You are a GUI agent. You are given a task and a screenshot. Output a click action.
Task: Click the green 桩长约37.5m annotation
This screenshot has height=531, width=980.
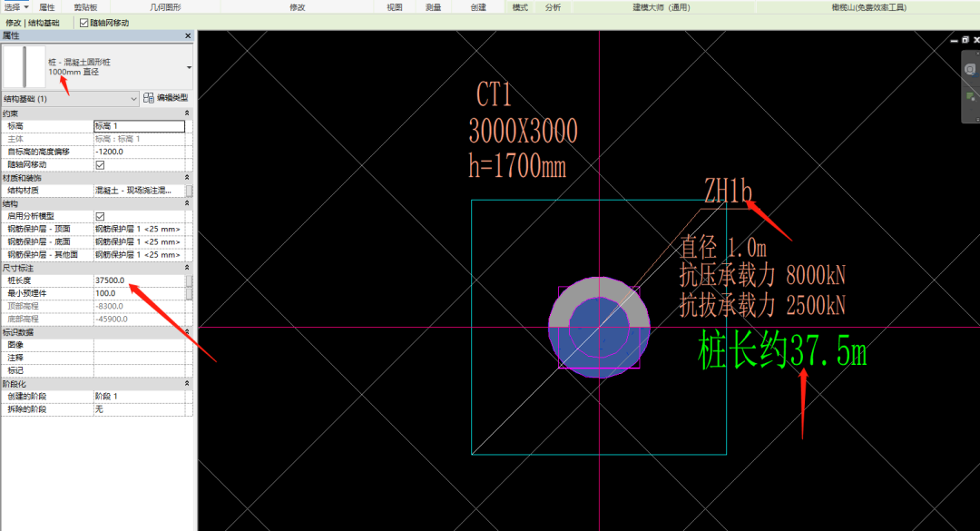click(x=782, y=351)
